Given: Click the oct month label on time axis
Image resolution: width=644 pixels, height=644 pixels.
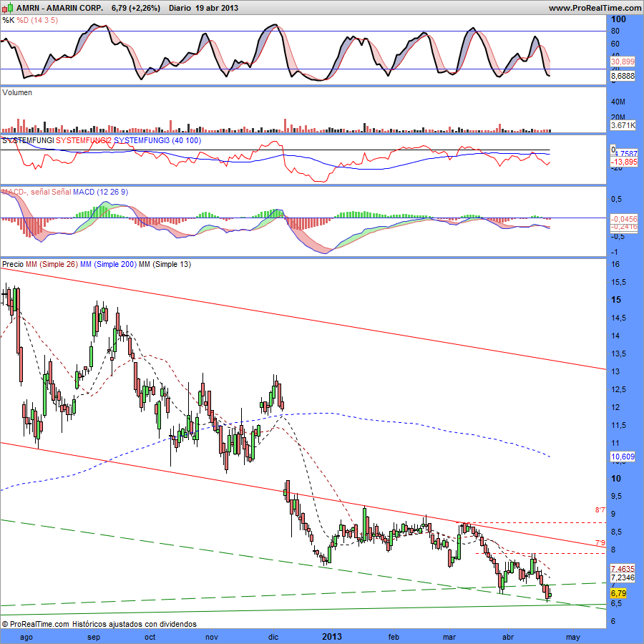Looking at the screenshot, I should [x=150, y=638].
